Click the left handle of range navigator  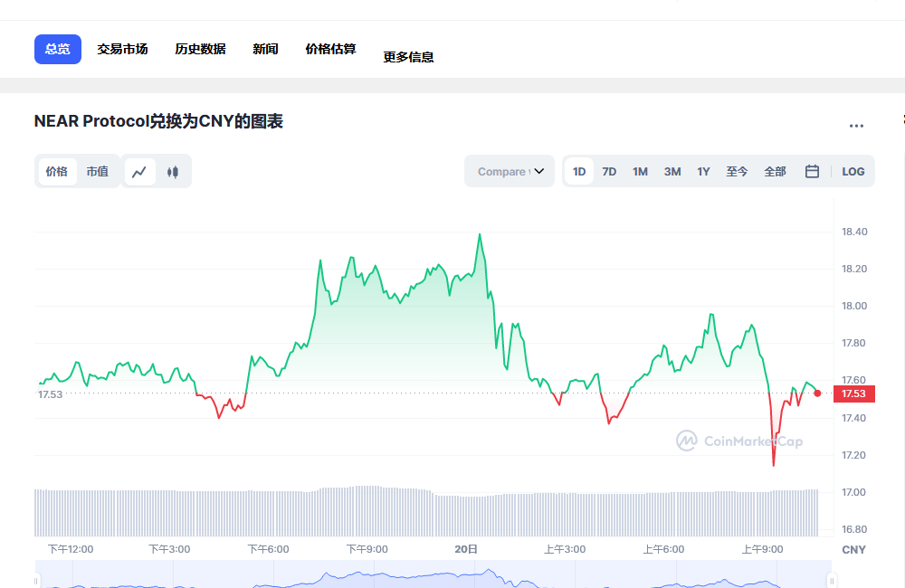click(x=36, y=581)
